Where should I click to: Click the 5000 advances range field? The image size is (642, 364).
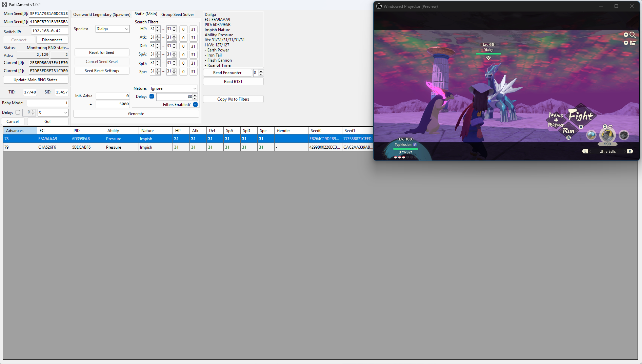113,104
